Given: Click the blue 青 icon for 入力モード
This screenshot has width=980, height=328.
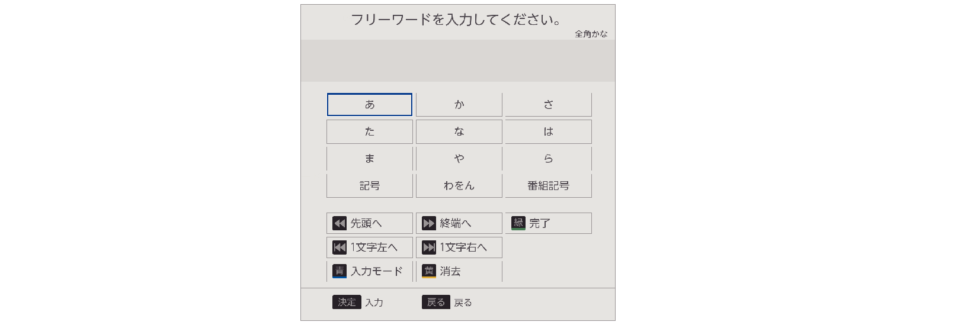Looking at the screenshot, I should tap(339, 271).
